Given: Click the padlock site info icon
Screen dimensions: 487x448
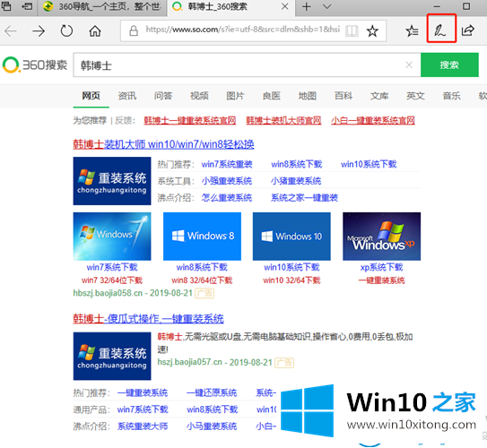Looking at the screenshot, I should click(x=134, y=30).
